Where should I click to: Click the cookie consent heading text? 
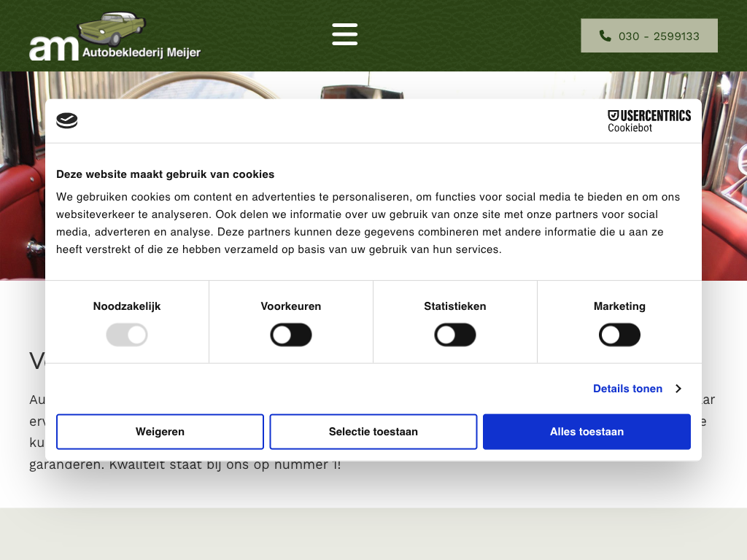(166, 174)
